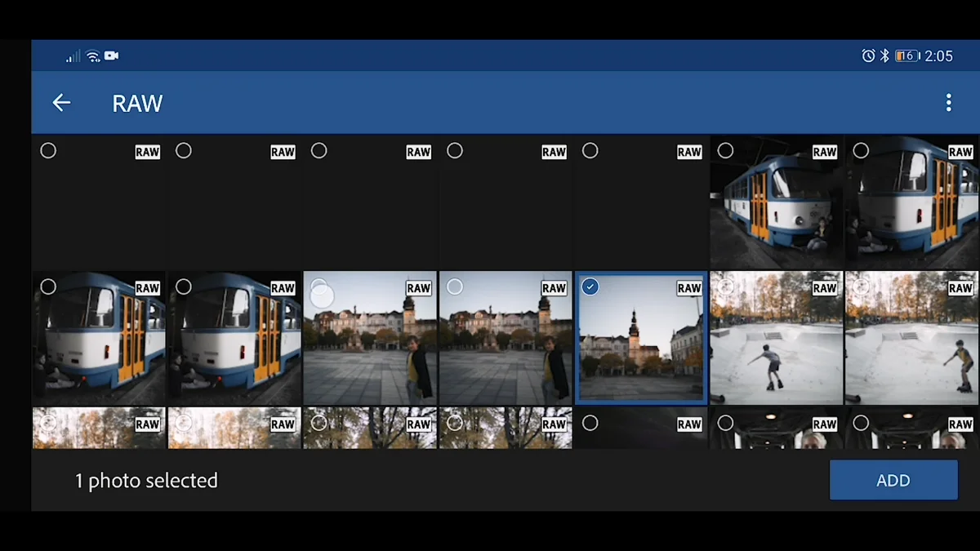Open the first middle-row tram thumbnail
The height and width of the screenshot is (551, 980).
click(x=99, y=338)
